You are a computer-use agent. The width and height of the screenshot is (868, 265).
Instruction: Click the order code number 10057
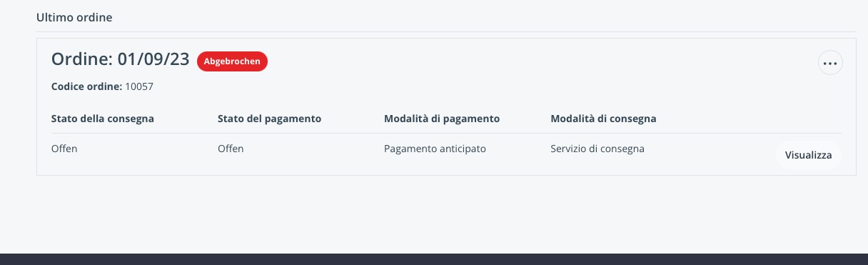tap(139, 86)
